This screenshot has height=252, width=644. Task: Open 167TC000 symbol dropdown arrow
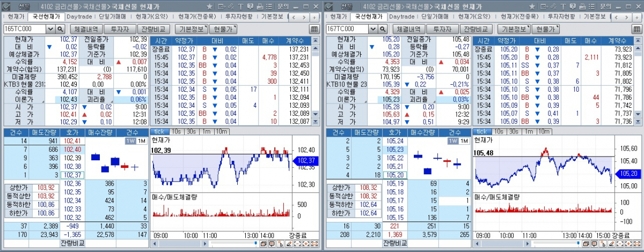coord(372,29)
